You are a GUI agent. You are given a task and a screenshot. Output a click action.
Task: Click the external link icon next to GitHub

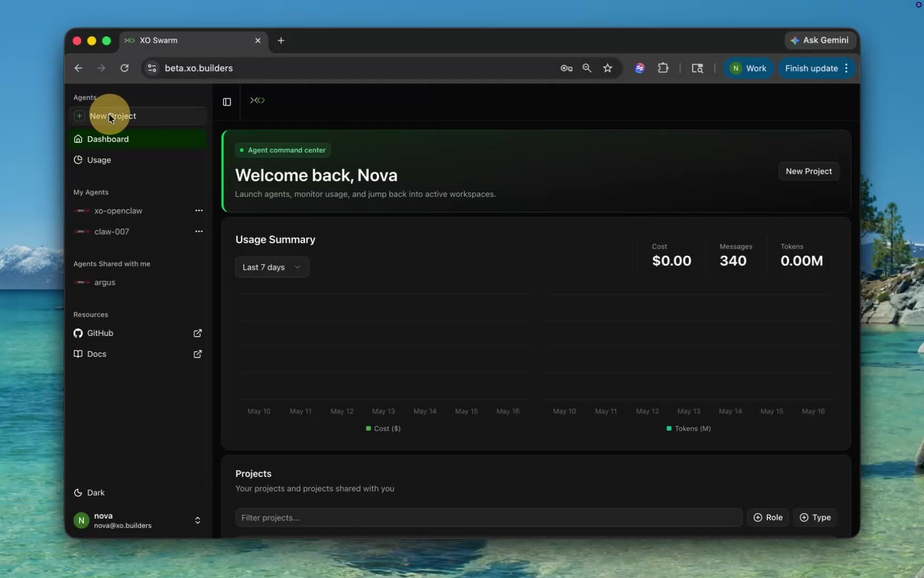coord(197,333)
